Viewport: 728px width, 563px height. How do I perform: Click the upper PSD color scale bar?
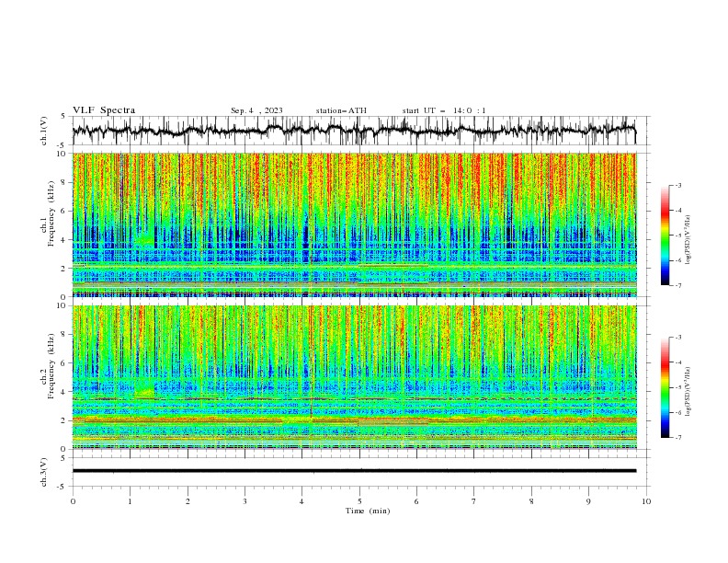(665, 236)
